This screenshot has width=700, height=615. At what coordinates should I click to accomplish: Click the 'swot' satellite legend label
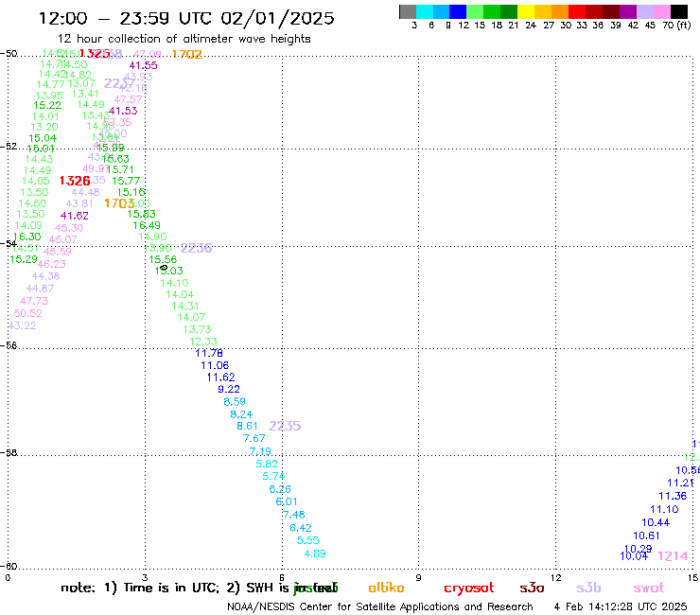click(649, 589)
